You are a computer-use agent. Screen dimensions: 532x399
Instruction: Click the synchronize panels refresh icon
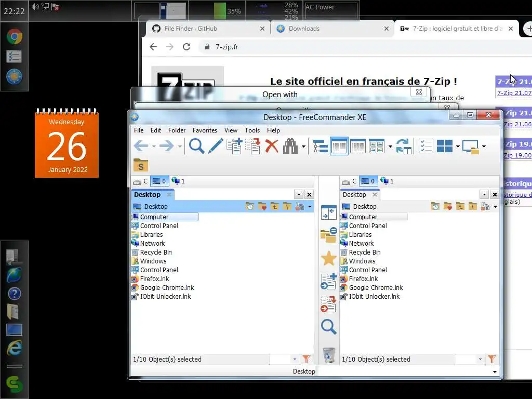(404, 146)
